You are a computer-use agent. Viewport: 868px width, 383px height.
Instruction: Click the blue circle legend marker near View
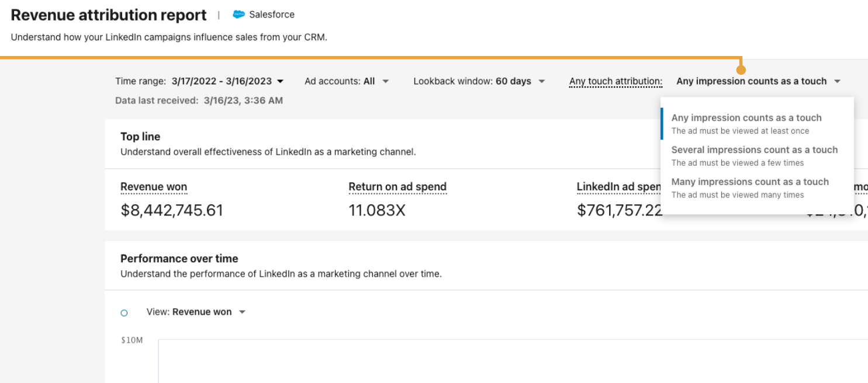point(123,312)
